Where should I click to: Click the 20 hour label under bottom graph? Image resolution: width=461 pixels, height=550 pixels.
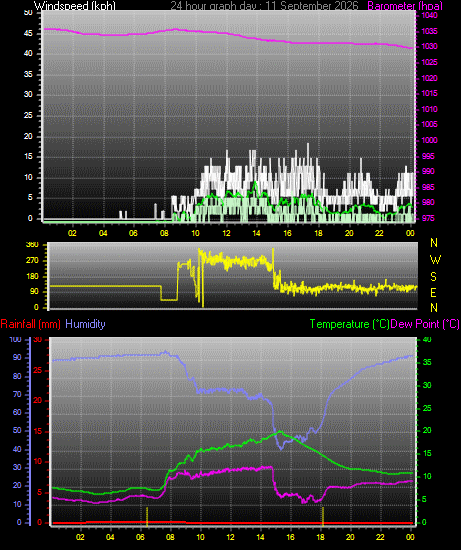point(350,537)
